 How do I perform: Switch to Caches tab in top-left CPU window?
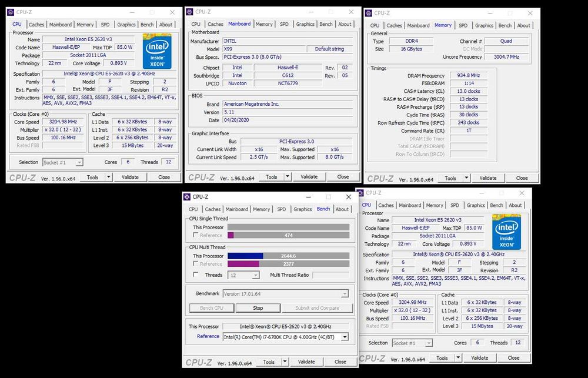point(36,24)
